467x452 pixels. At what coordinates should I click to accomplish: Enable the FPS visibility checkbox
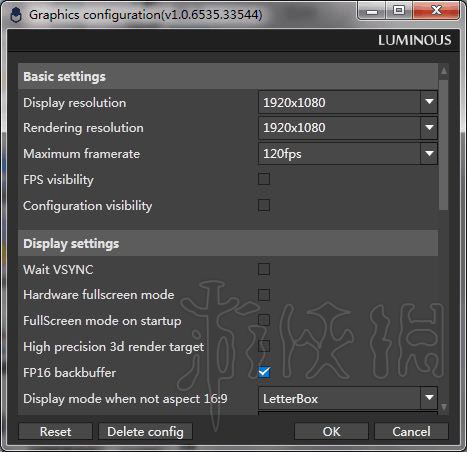264,179
